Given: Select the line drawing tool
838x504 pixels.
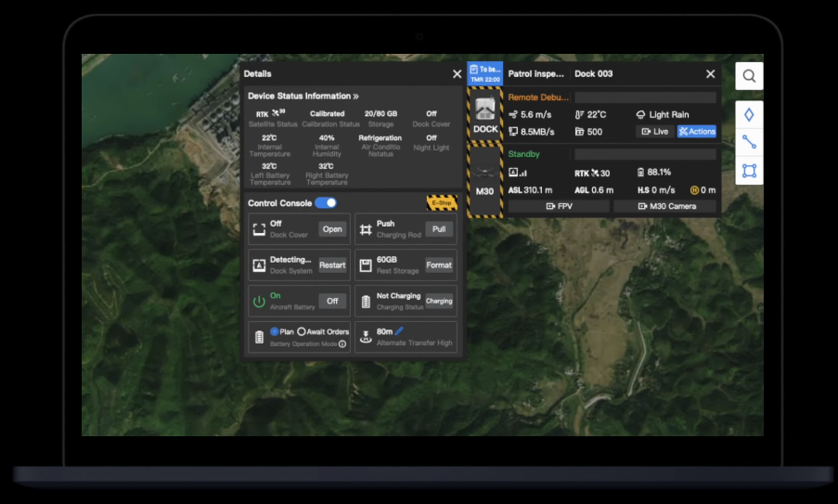Looking at the screenshot, I should [749, 143].
